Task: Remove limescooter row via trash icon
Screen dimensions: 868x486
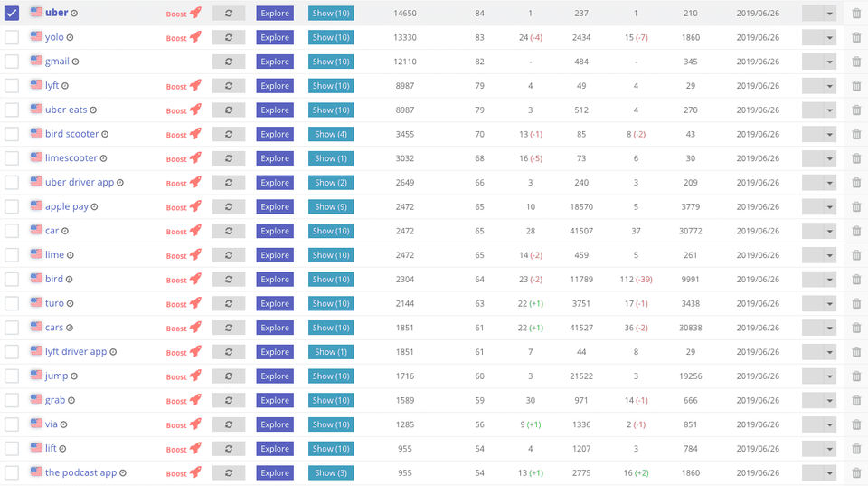Action: (856, 158)
